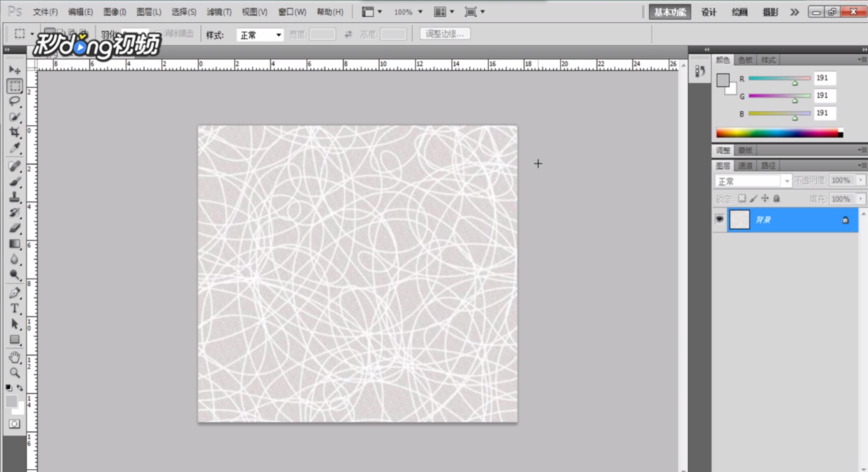The image size is (868, 472).
Task: Select the Dodge tool
Action: click(14, 274)
